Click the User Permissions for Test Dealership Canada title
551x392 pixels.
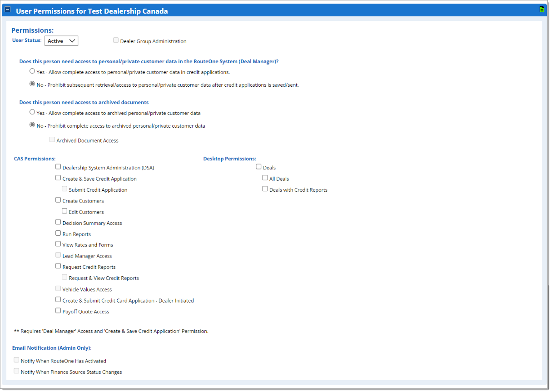pos(92,11)
